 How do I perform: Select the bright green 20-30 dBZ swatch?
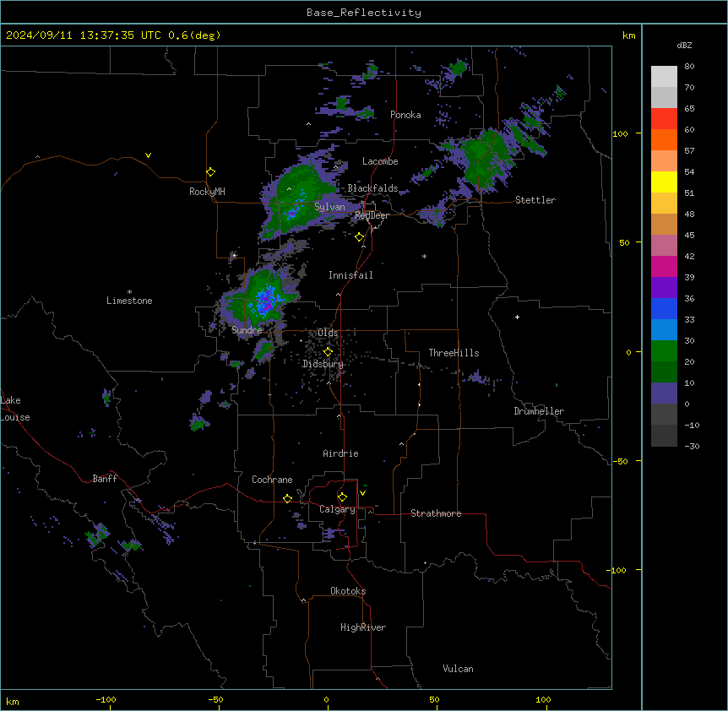pos(664,351)
